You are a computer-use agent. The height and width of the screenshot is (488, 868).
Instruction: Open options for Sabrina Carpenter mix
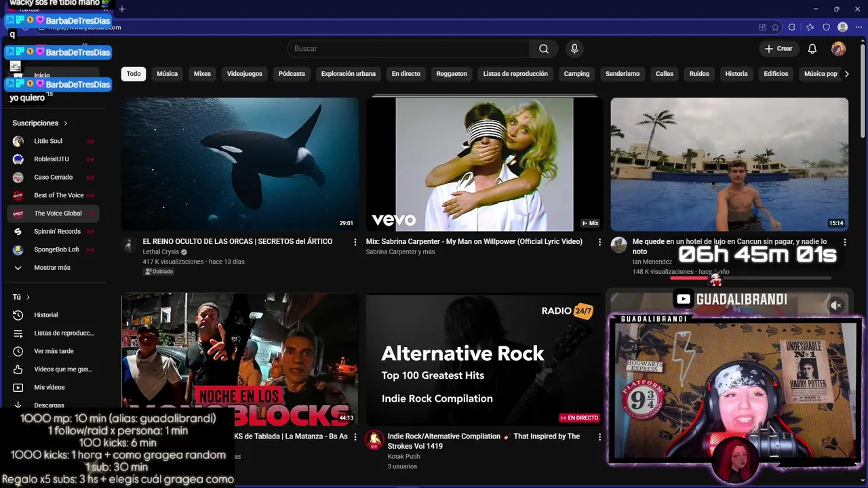[x=599, y=242]
